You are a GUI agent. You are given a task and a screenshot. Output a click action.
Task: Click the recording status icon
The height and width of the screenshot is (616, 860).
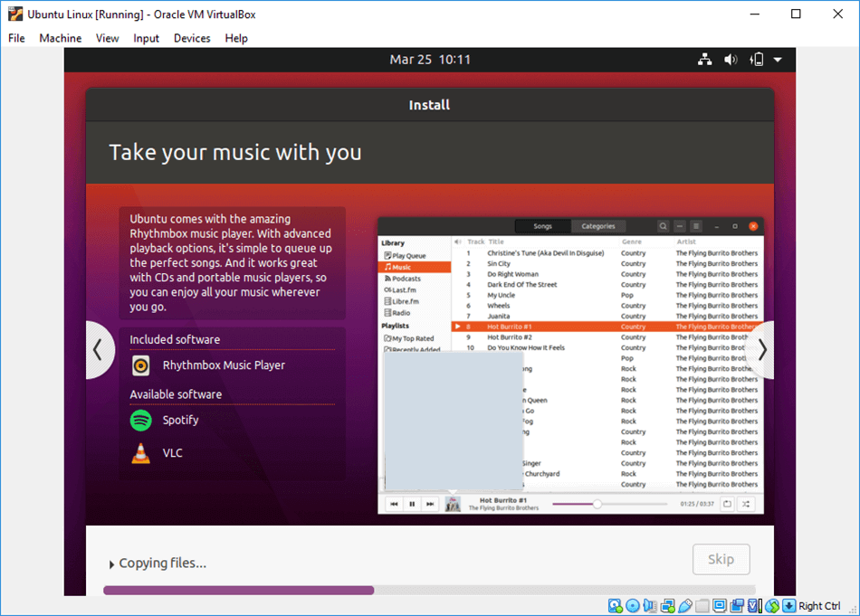click(x=737, y=605)
